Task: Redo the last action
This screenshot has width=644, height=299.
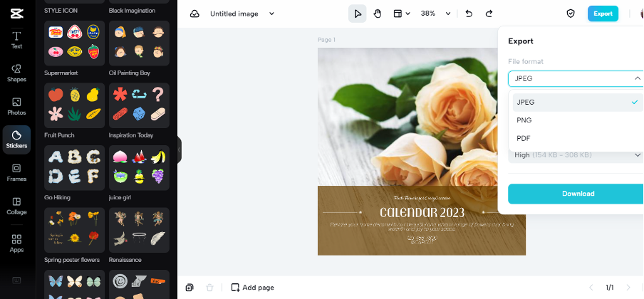Action: [489, 14]
